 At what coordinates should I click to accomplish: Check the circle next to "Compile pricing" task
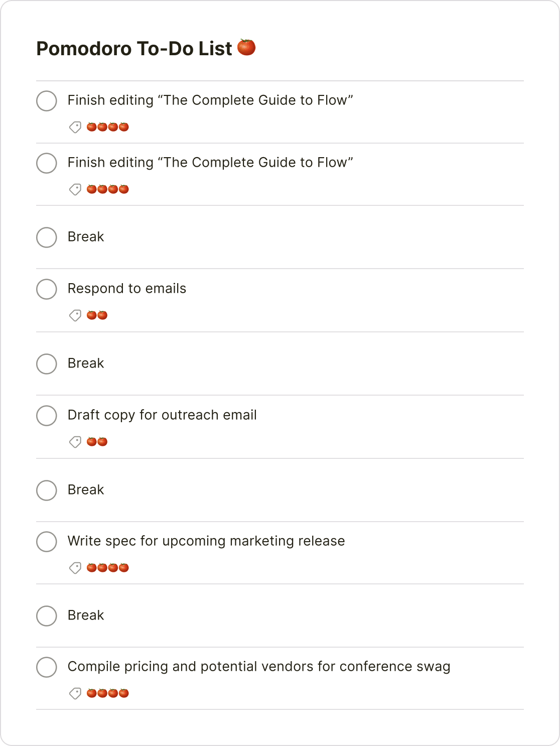click(x=47, y=667)
